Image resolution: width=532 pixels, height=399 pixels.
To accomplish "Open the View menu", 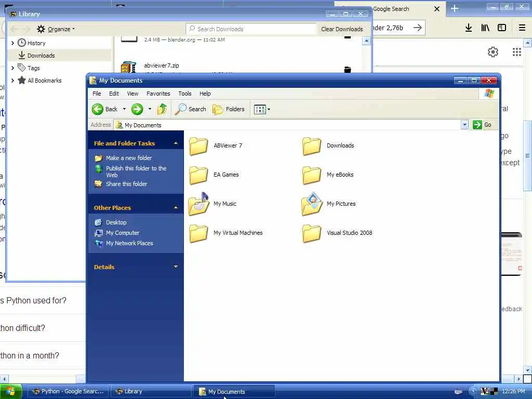I will (132, 94).
